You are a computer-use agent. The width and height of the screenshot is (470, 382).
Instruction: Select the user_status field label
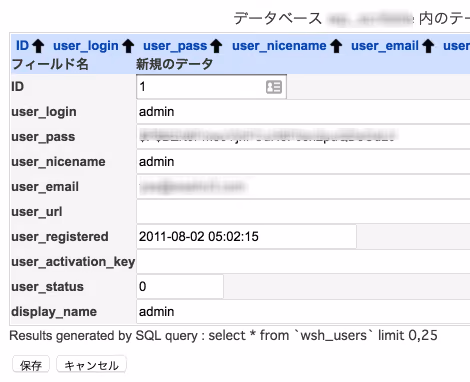click(47, 287)
